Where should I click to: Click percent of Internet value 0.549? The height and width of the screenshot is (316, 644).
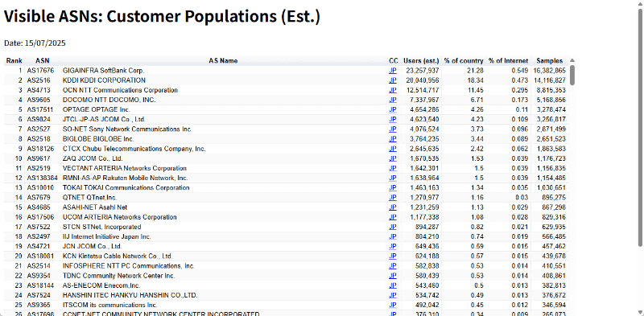pos(520,71)
